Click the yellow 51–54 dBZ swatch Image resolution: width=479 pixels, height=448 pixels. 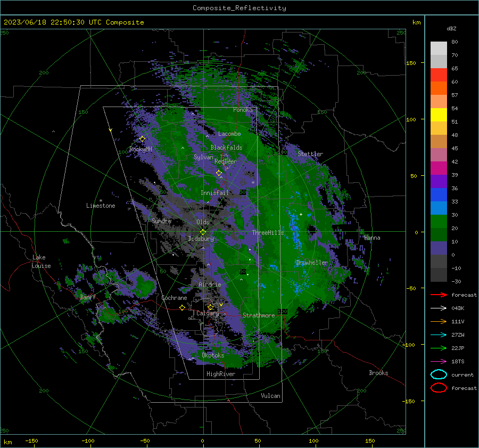coord(439,115)
